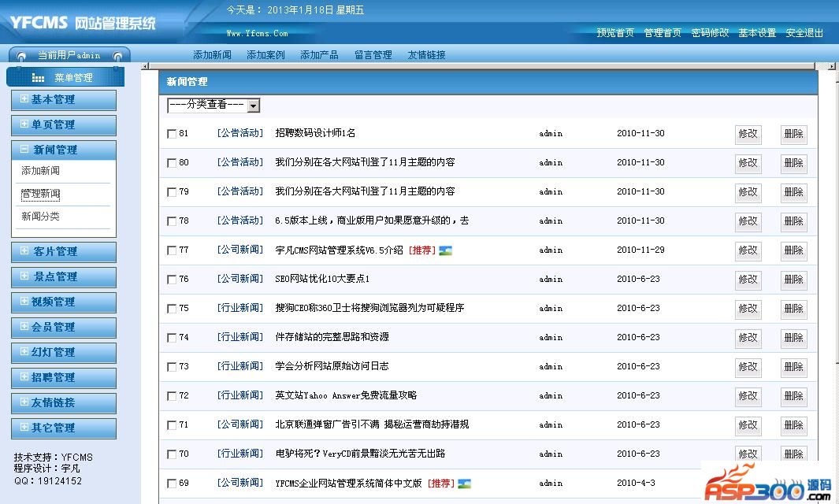Click the plus icon beside 其它管理
The height and width of the screenshot is (504, 839).
[x=24, y=428]
